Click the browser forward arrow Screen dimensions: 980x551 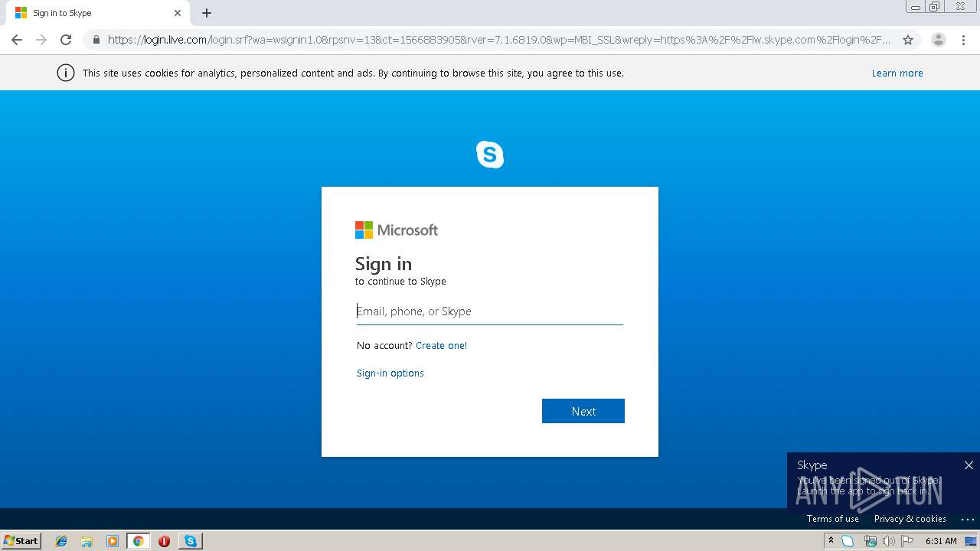click(41, 40)
